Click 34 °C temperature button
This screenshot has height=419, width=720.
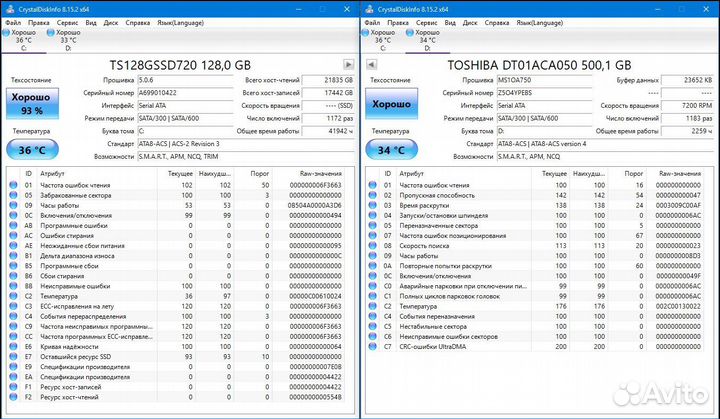point(391,150)
